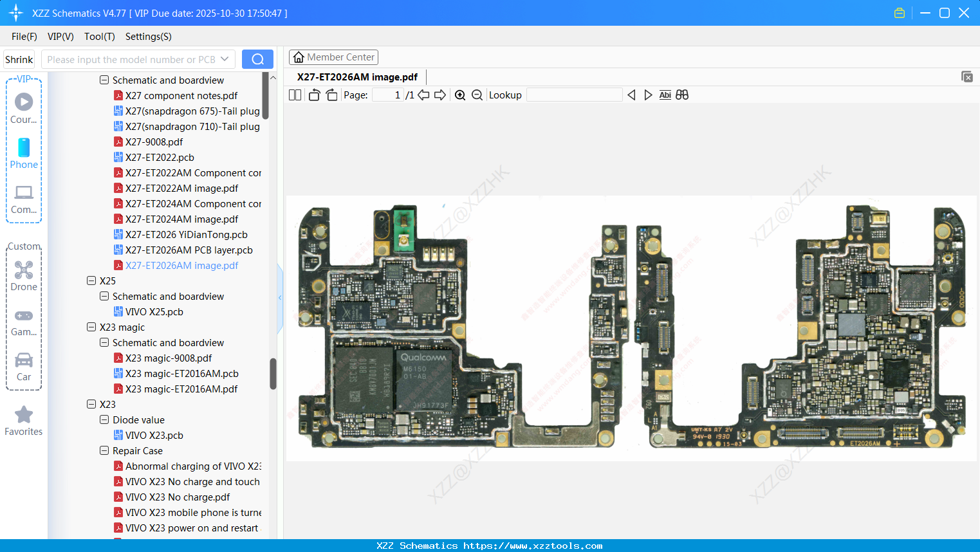Screen dimensions: 980x552
Task: Open the Game console category
Action: pos(24,322)
